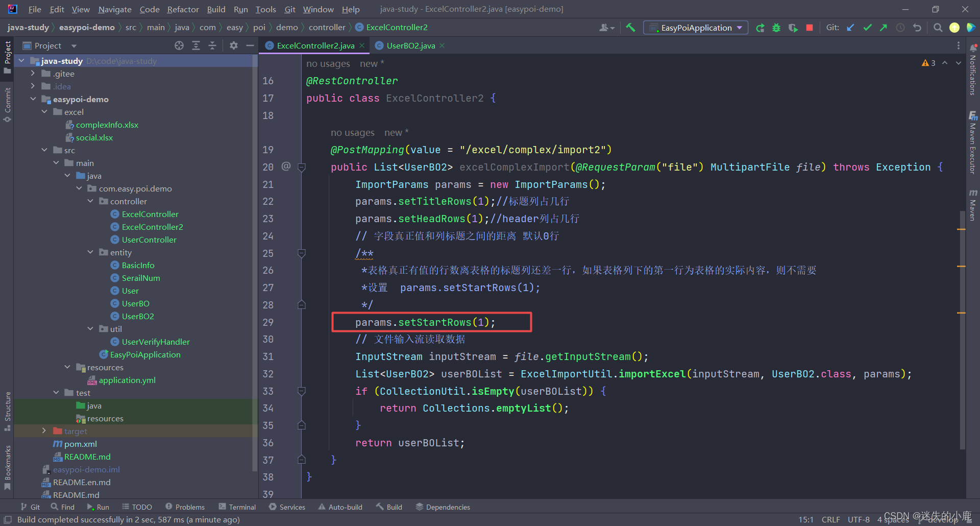Collapse the java-study root node
This screenshot has width=980, height=526.
(21, 61)
